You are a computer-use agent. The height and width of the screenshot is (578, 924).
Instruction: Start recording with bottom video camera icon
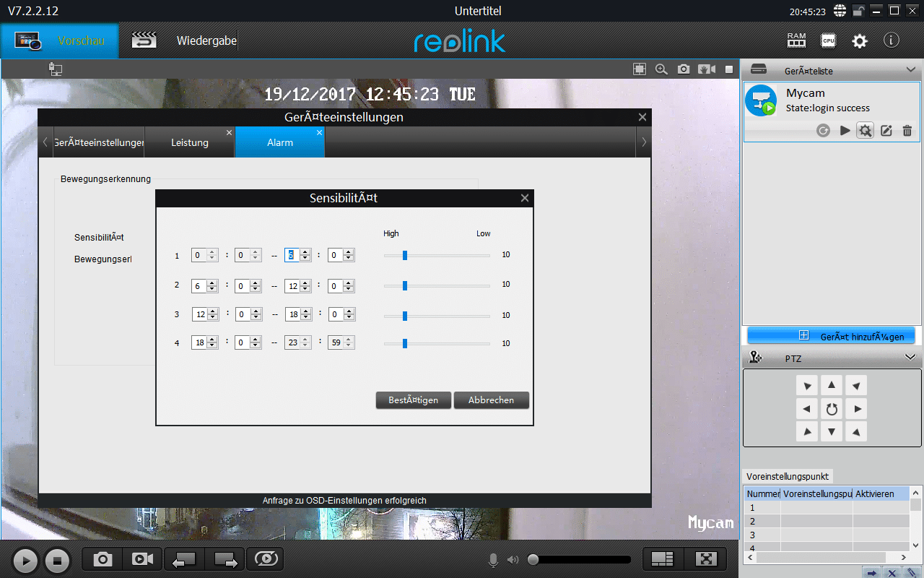point(142,559)
